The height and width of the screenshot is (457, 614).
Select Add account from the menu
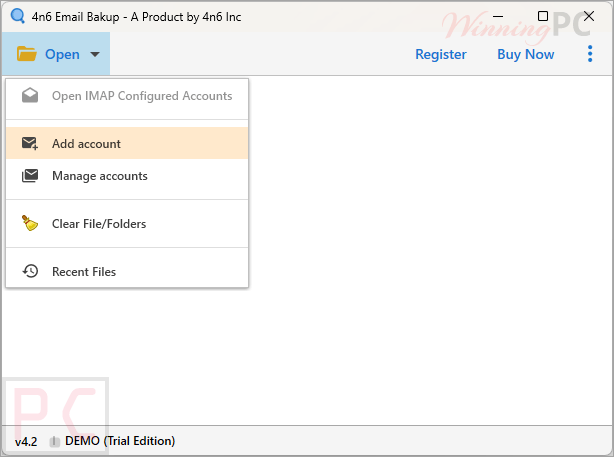click(x=127, y=143)
